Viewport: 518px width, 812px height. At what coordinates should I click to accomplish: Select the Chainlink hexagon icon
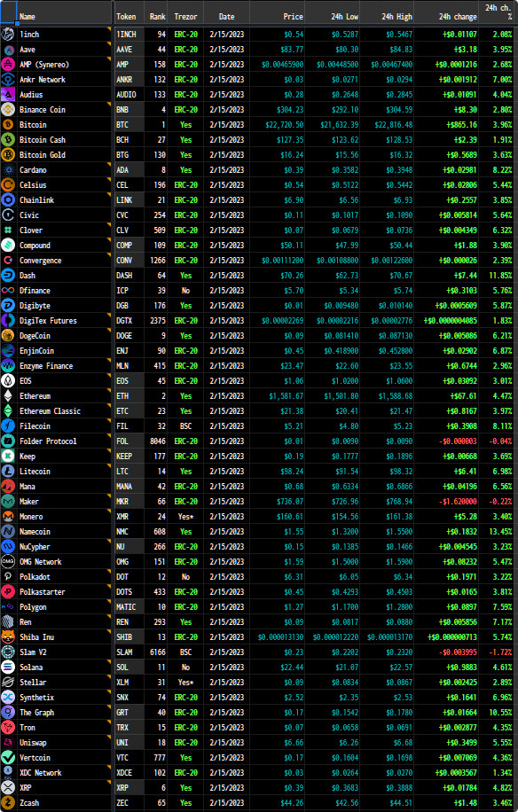pos(8,199)
